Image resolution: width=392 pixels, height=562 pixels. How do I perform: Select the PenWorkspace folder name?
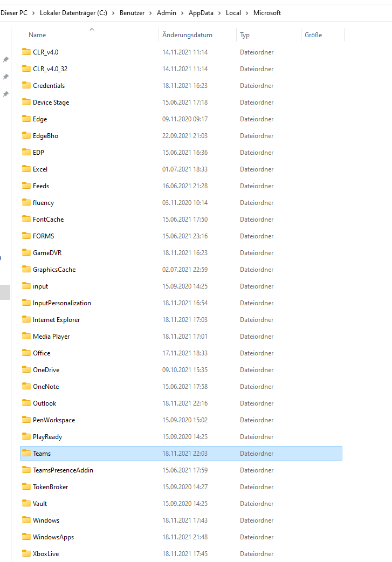(54, 420)
